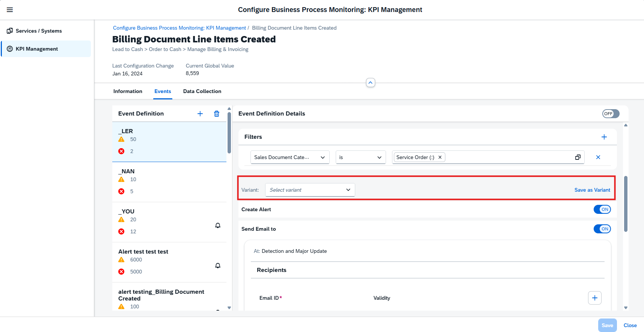Add a new event definition

click(x=200, y=114)
